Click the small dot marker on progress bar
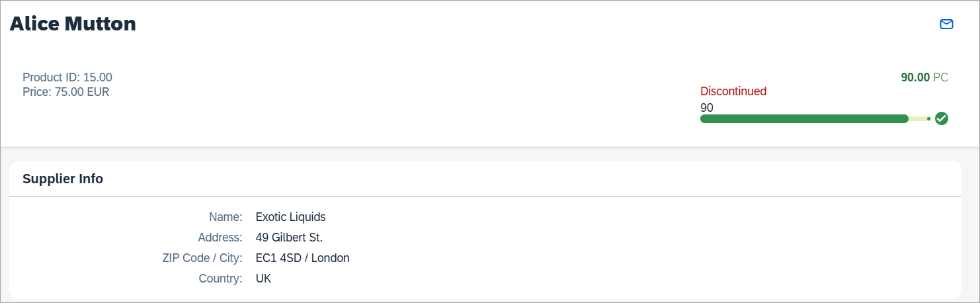This screenshot has height=303, width=980. (929, 118)
